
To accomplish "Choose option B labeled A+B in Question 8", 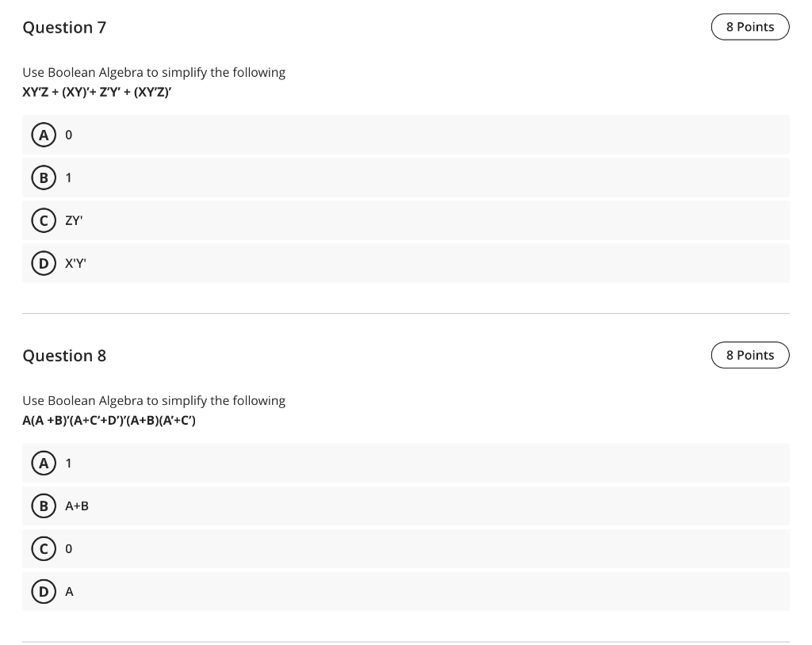I will (x=44, y=506).
